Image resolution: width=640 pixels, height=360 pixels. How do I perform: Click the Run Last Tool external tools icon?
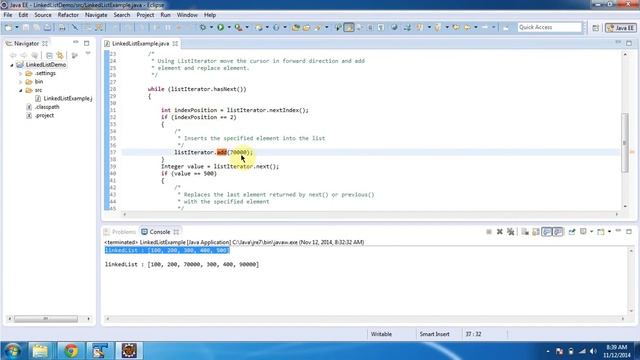pyautogui.click(x=238, y=27)
